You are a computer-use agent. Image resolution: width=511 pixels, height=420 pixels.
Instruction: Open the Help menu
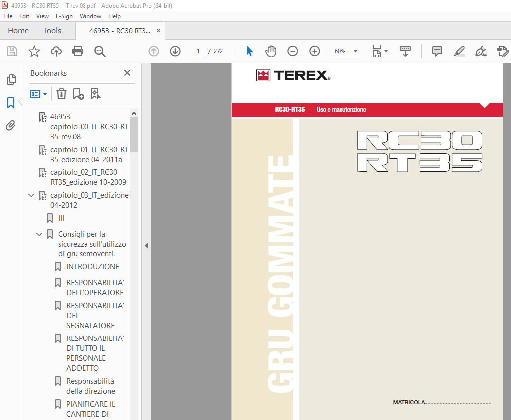tap(114, 16)
